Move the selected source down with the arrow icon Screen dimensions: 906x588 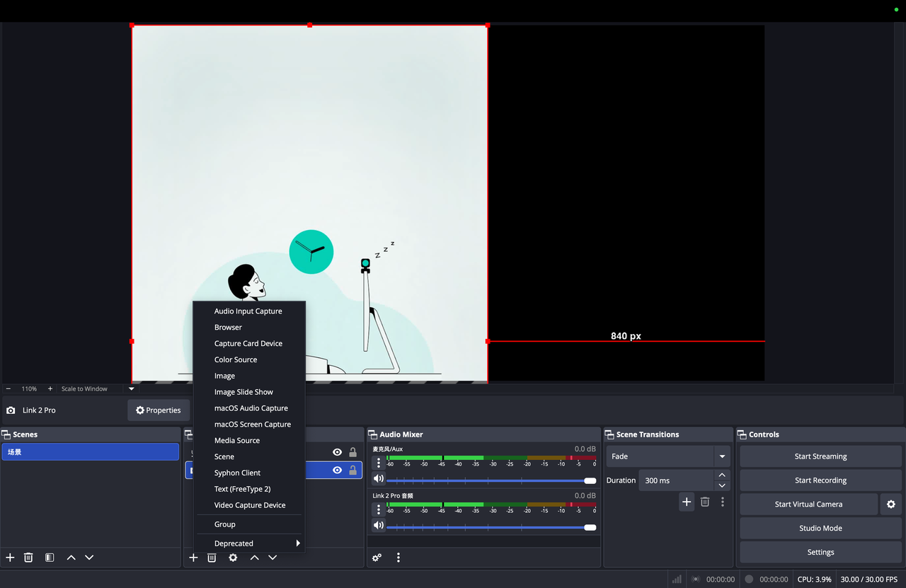[273, 558]
